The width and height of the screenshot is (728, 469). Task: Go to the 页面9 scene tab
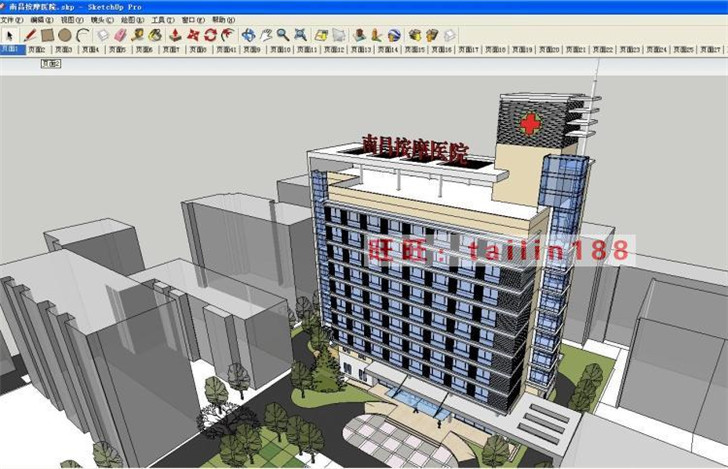(x=253, y=49)
